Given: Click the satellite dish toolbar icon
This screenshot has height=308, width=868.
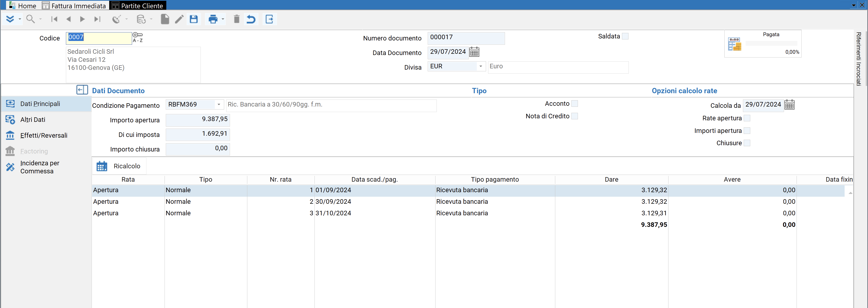Looking at the screenshot, I should pyautogui.click(x=116, y=19).
